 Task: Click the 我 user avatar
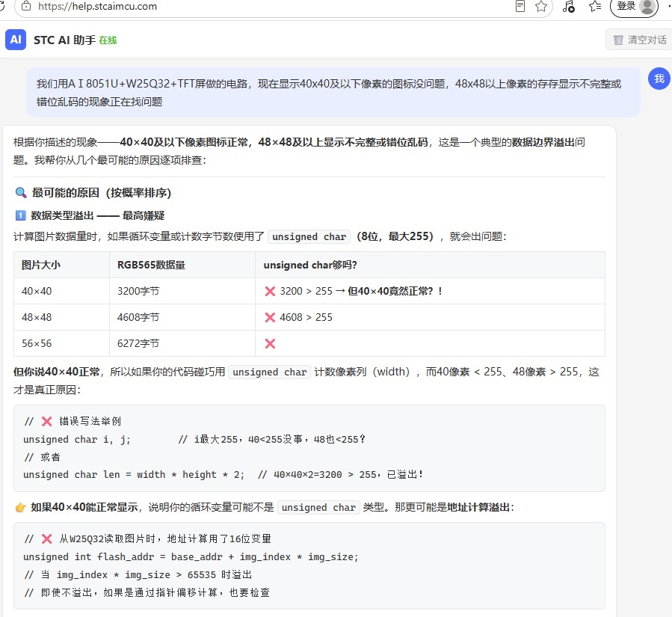point(659,79)
